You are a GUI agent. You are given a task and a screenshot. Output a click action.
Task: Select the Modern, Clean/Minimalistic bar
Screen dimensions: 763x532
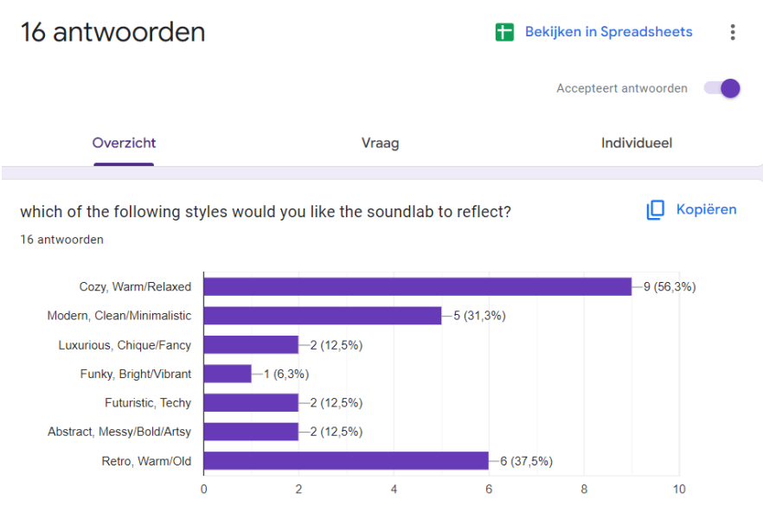coord(322,316)
